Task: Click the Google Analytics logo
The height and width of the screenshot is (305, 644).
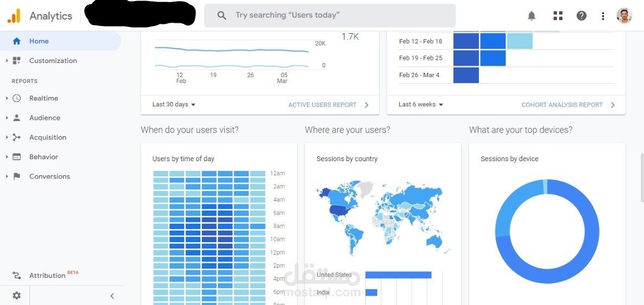Action: (14, 16)
